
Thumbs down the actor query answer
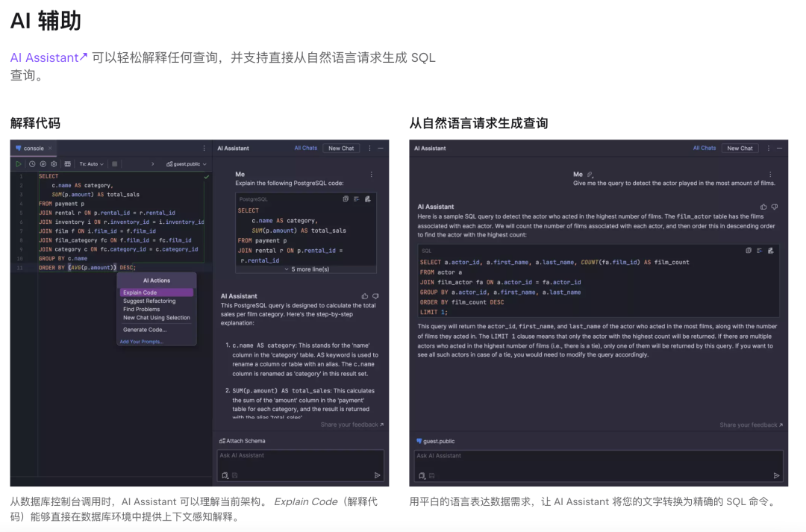[x=775, y=207]
